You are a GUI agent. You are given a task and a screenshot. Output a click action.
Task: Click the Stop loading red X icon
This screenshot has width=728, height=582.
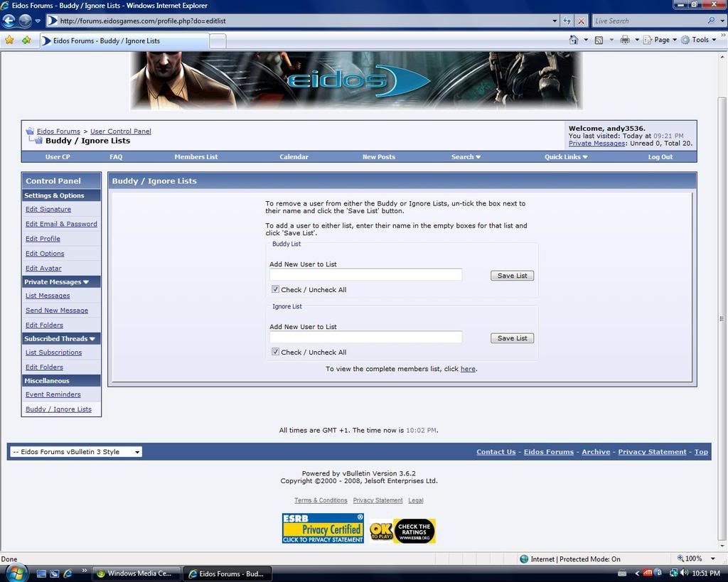pos(582,21)
